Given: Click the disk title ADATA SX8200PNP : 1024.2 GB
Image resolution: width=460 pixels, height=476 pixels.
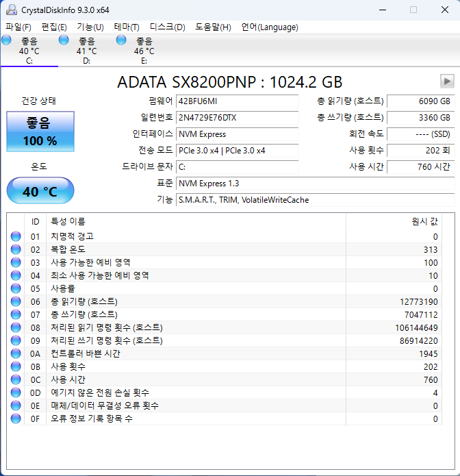Looking at the screenshot, I should point(230,82).
